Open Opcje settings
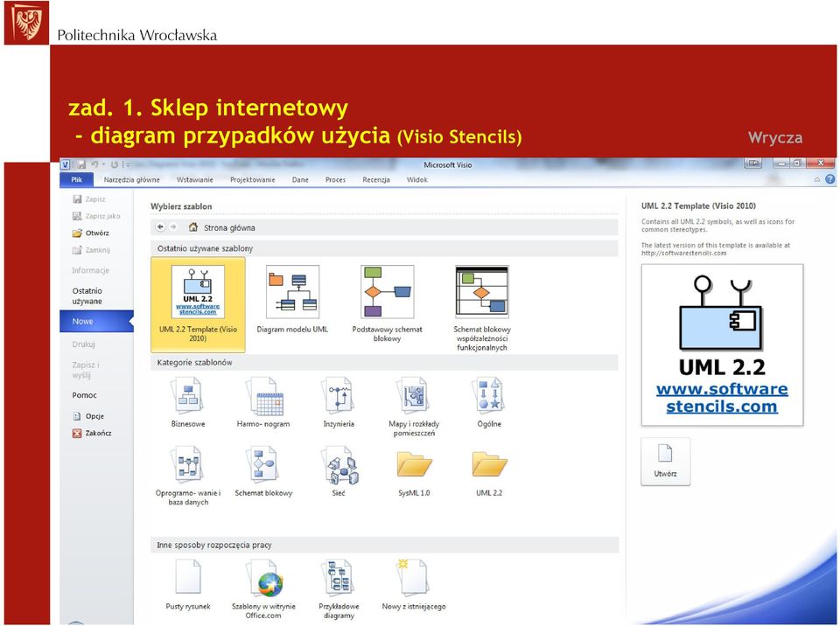 [88, 416]
